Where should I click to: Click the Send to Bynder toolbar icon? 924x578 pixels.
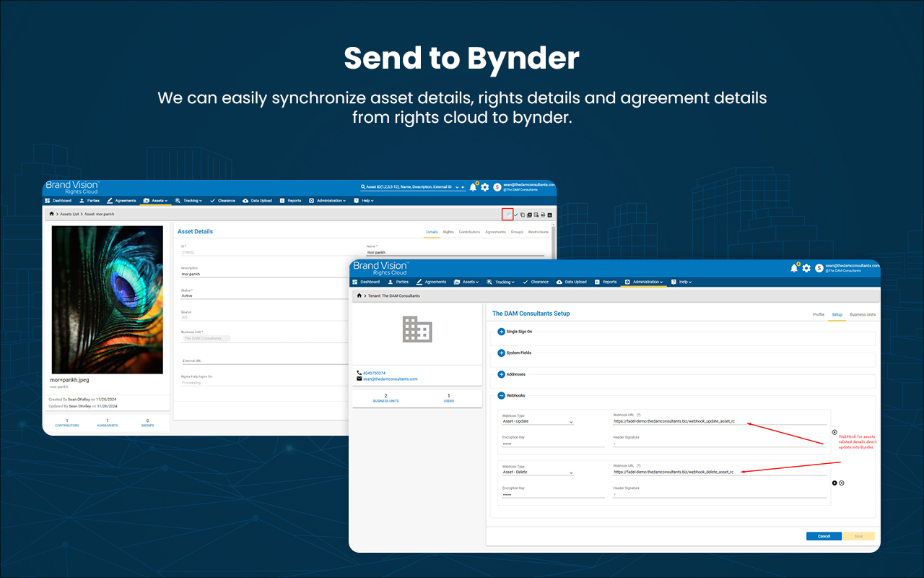click(507, 214)
